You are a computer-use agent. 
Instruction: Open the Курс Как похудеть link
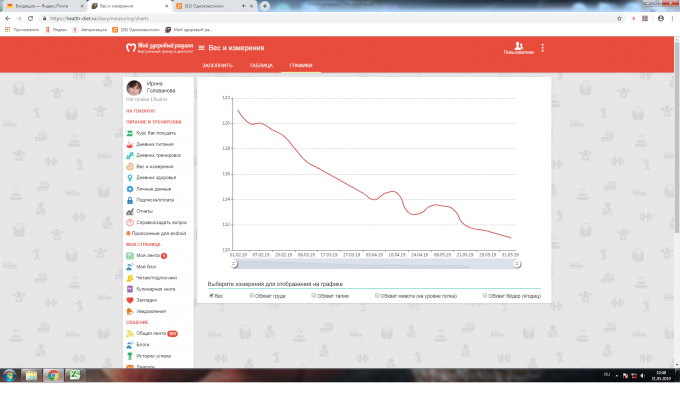[x=156, y=133]
